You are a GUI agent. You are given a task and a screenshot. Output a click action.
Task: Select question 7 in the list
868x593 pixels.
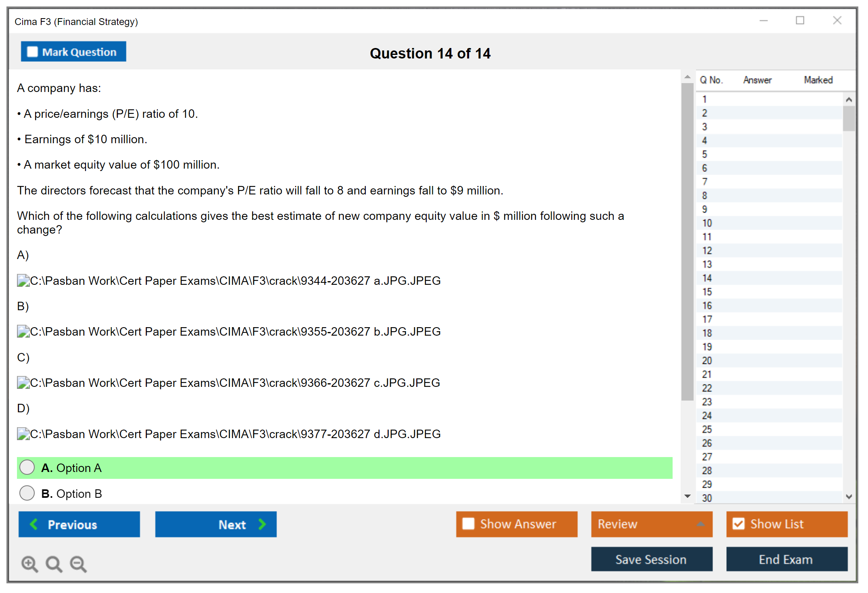click(704, 182)
